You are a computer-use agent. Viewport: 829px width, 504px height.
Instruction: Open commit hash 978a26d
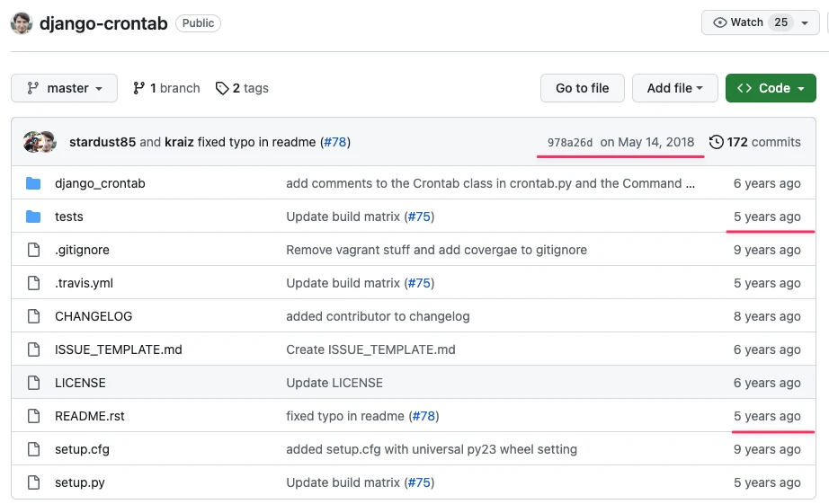[x=570, y=143]
